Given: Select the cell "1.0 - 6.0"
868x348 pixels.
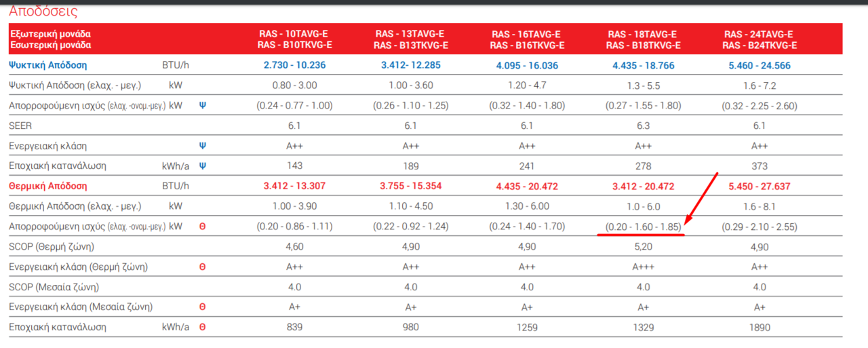Looking at the screenshot, I should 644,206.
